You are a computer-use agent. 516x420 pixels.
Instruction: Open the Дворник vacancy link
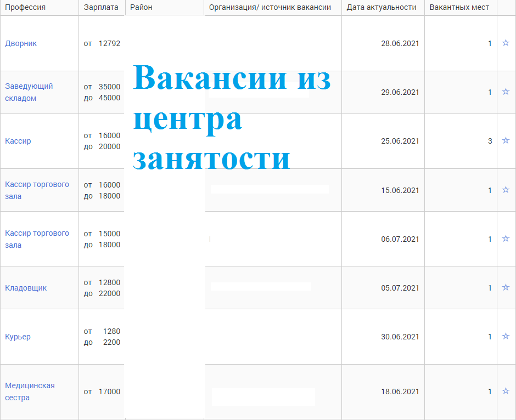[x=21, y=43]
